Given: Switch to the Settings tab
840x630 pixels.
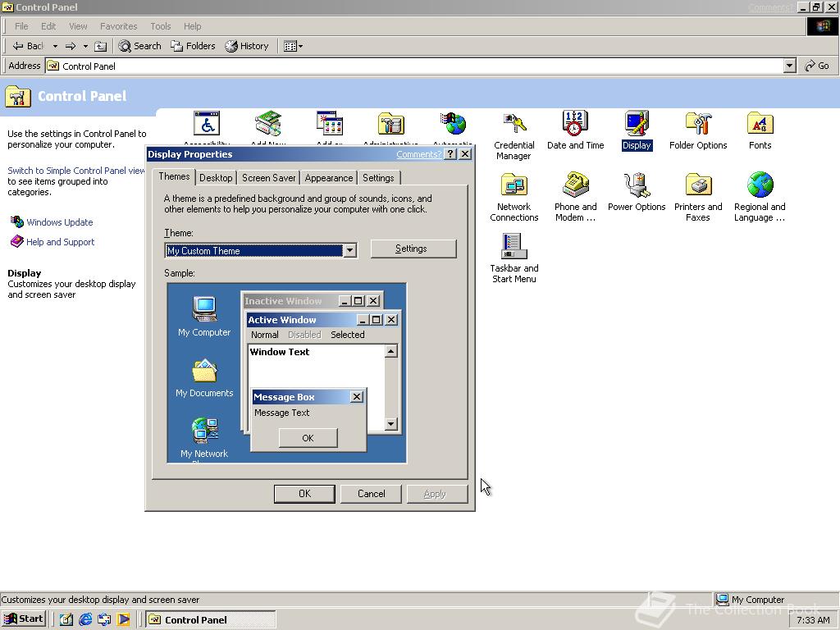Looking at the screenshot, I should tap(378, 178).
